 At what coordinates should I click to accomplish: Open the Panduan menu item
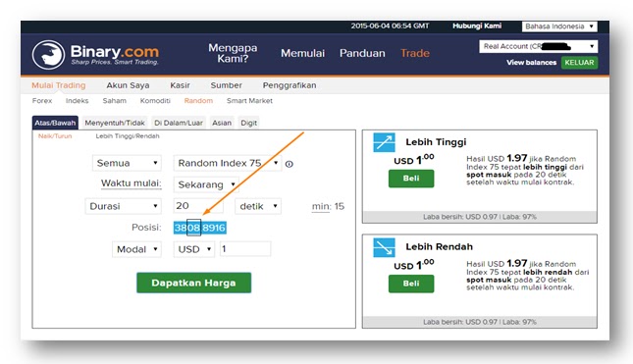pos(362,53)
